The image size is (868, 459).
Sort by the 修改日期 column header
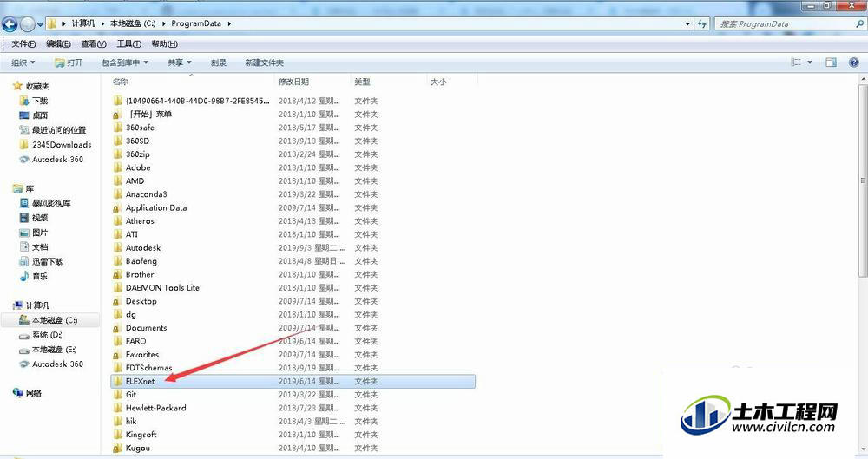pyautogui.click(x=293, y=82)
